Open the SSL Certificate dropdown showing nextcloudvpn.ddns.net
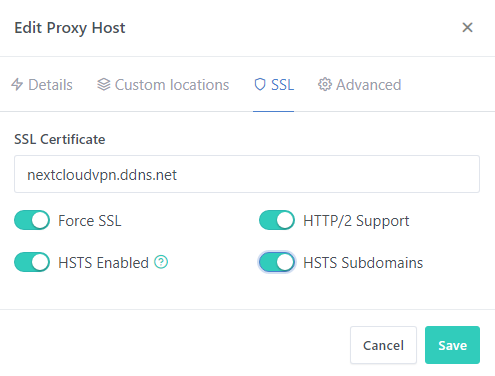This screenshot has width=495, height=376. pos(247,174)
